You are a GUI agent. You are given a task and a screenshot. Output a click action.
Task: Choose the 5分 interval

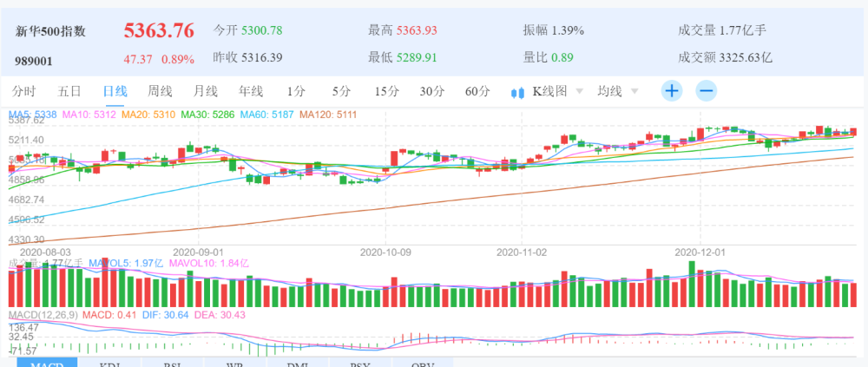point(341,91)
